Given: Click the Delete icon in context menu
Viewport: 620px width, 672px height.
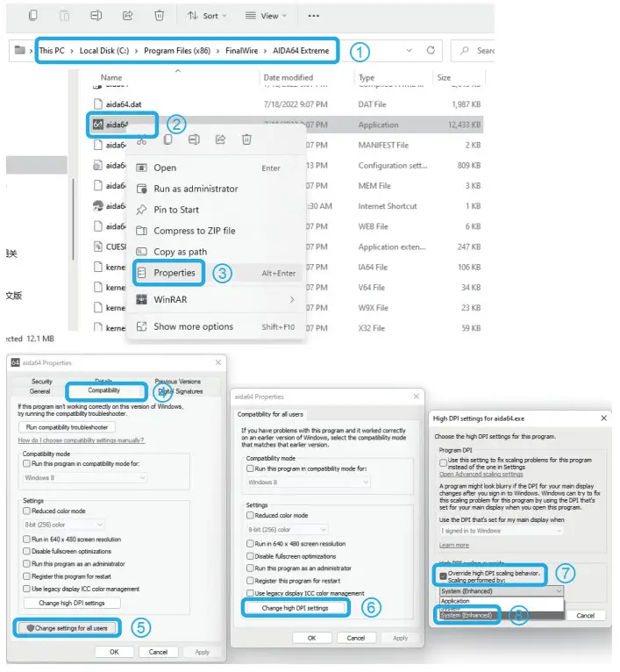Looking at the screenshot, I should 246,139.
